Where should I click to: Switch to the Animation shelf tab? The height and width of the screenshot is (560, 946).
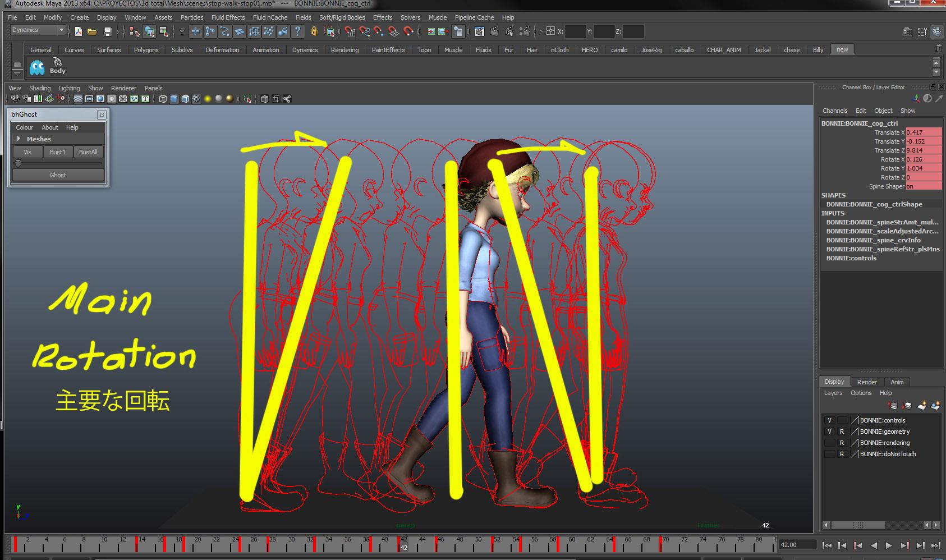(x=265, y=50)
